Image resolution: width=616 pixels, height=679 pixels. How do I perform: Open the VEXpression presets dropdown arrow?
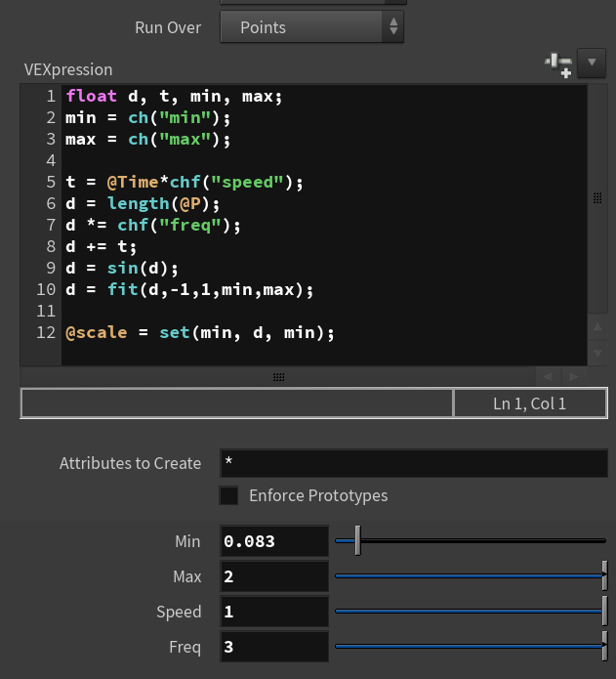[592, 64]
